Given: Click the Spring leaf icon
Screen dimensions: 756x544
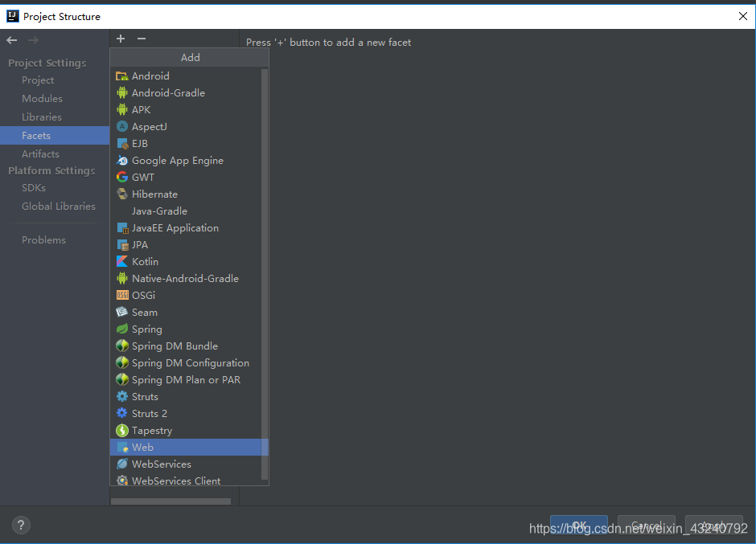Looking at the screenshot, I should [122, 329].
